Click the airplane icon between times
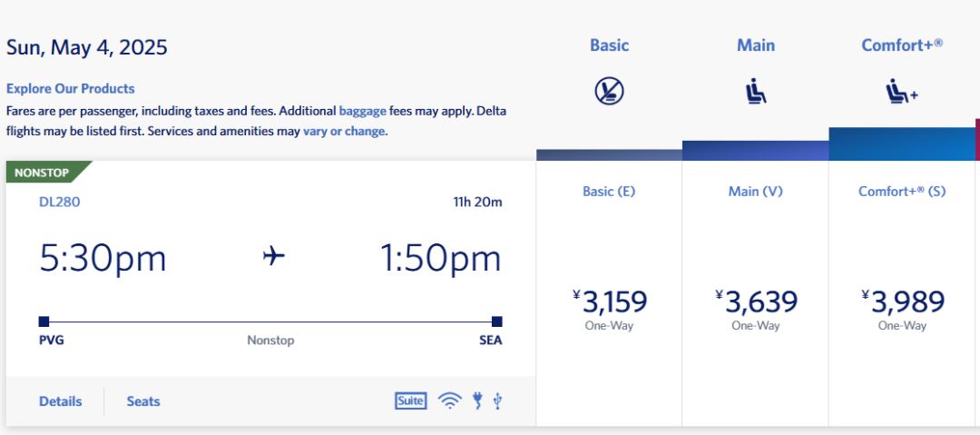This screenshot has width=980, height=435. point(274,256)
